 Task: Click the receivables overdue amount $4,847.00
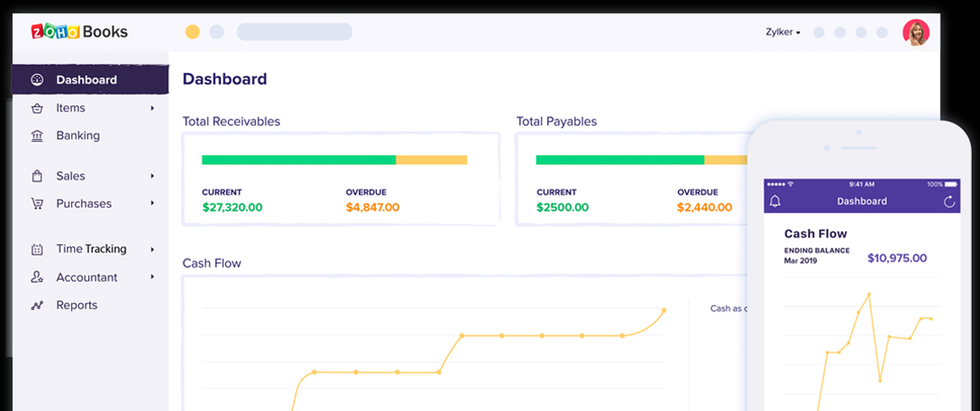pos(372,208)
